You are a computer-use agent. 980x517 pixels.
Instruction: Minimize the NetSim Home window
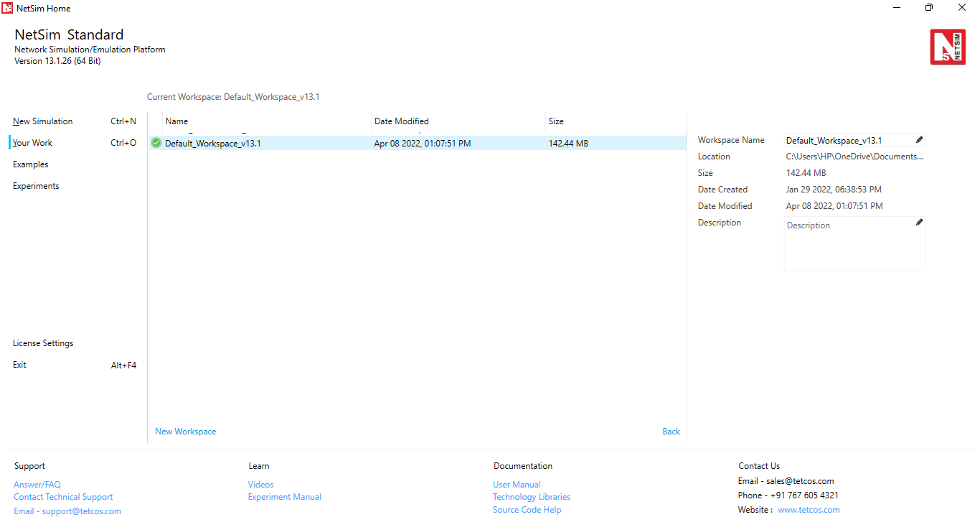[x=897, y=8]
